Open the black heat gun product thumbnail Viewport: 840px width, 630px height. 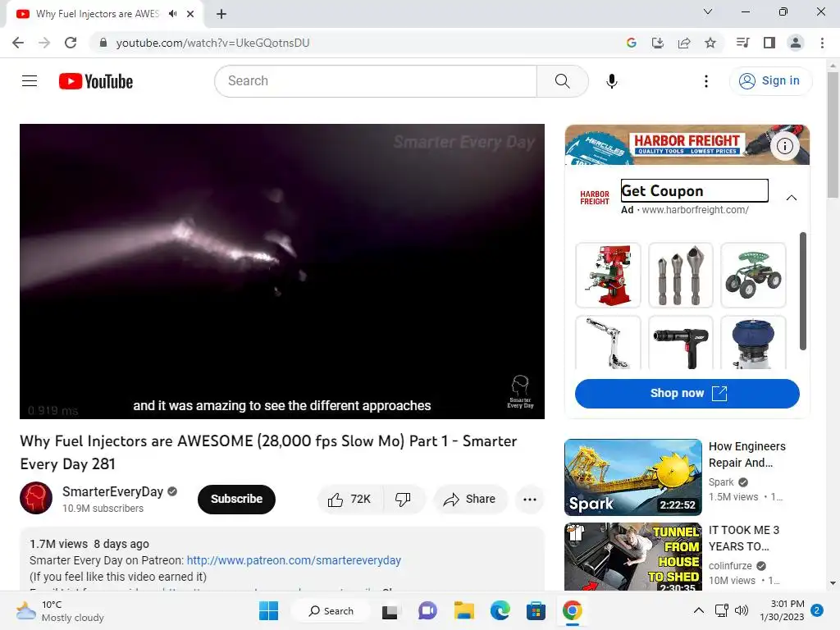(680, 343)
